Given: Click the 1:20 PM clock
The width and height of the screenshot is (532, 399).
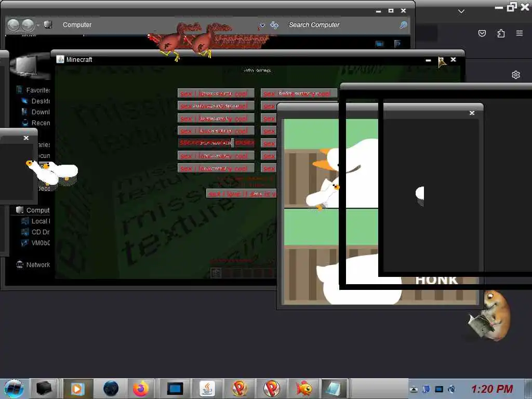Looking at the screenshot, I should (492, 389).
